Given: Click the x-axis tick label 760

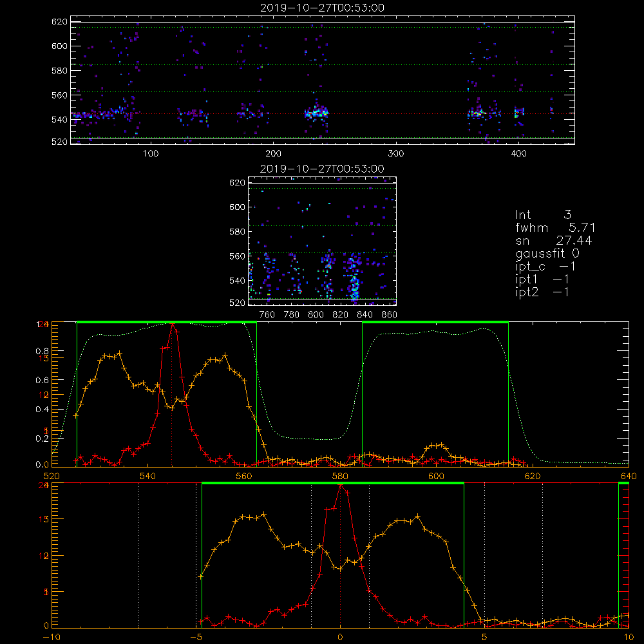Looking at the screenshot, I should (267, 315).
